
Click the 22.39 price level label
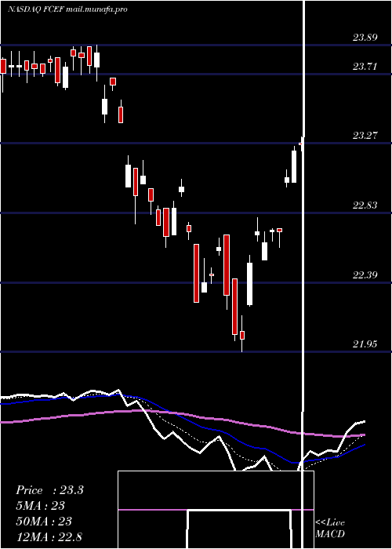(365, 274)
